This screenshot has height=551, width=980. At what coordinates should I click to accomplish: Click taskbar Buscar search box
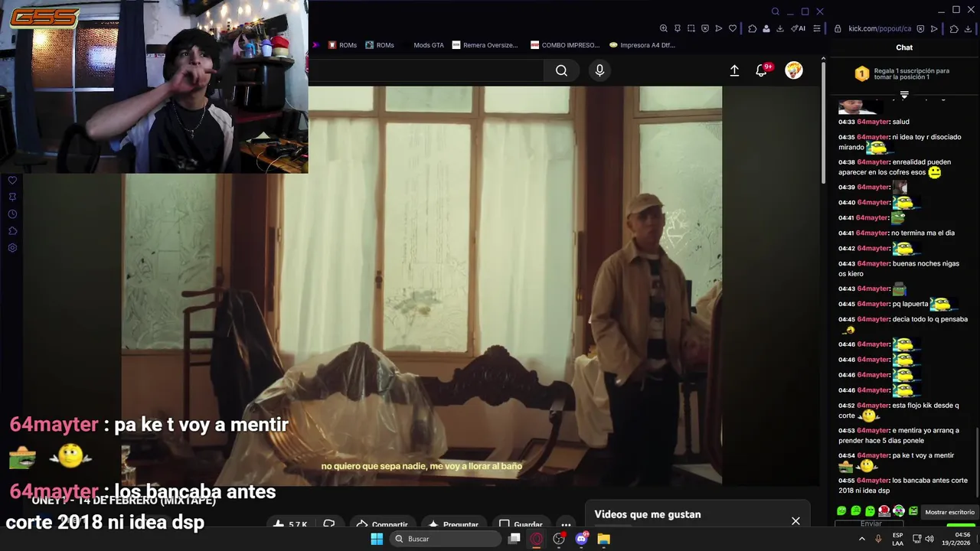[444, 539]
